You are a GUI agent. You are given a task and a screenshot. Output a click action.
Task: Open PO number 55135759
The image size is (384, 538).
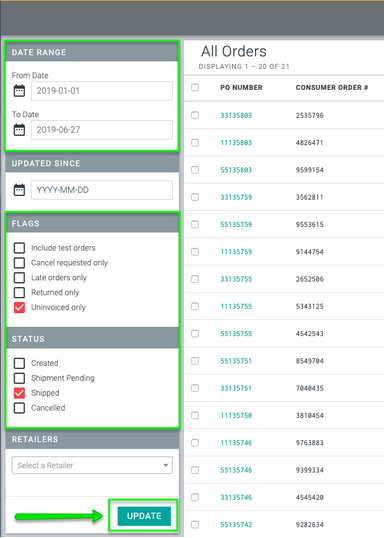click(236, 224)
